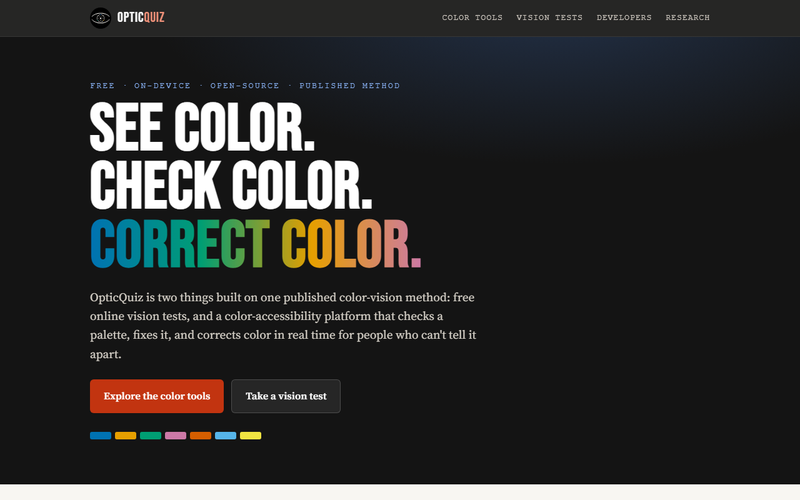Select the dark orange palette swatch

tap(201, 436)
